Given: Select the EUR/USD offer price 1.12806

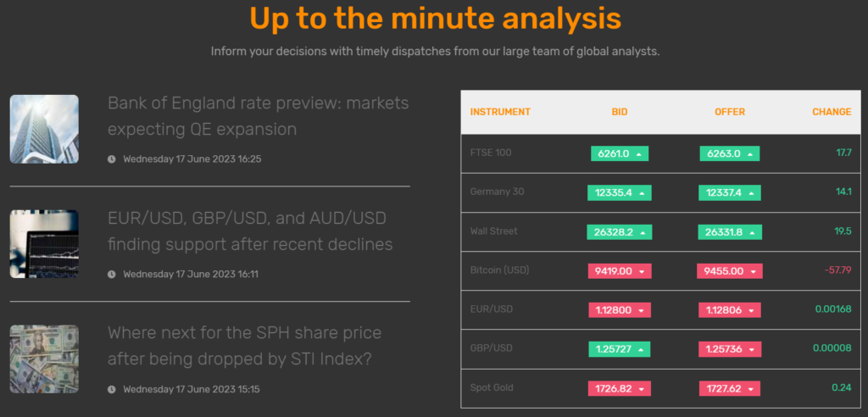Looking at the screenshot, I should click(724, 310).
